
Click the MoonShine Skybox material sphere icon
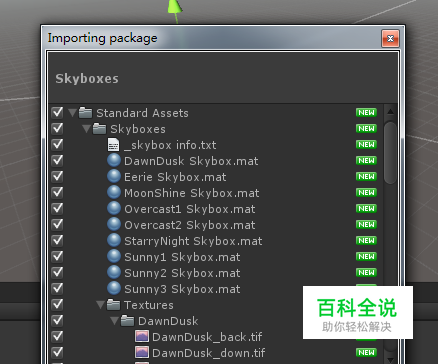point(114,192)
